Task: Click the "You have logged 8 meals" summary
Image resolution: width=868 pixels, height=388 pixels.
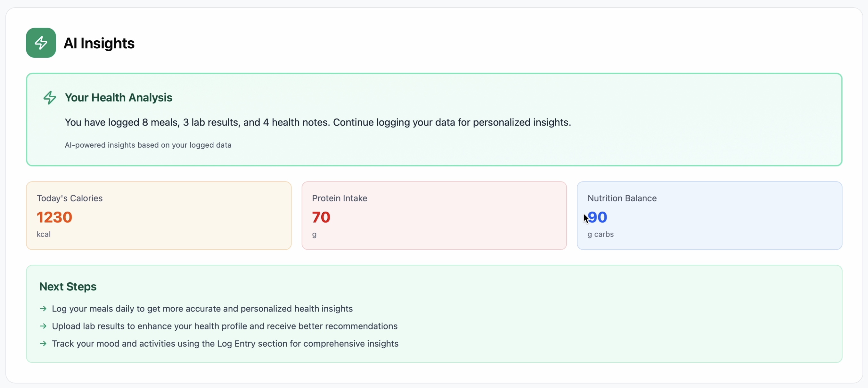Action: tap(317, 122)
